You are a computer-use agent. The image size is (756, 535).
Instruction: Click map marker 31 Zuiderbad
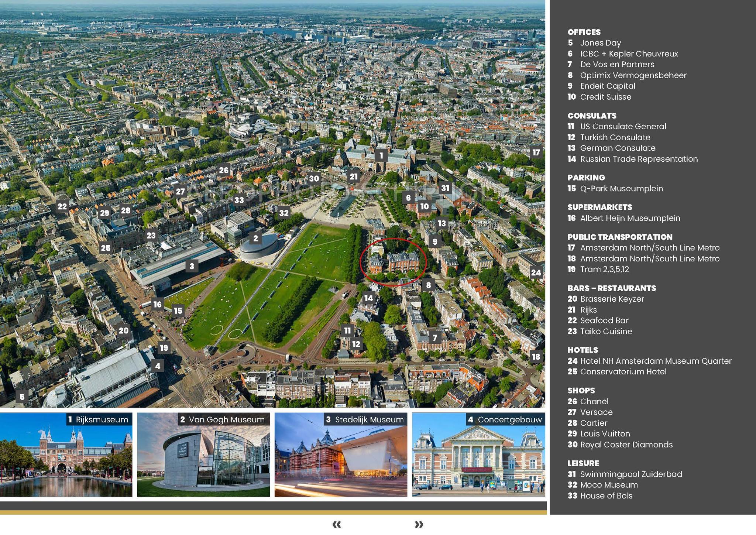click(x=446, y=188)
